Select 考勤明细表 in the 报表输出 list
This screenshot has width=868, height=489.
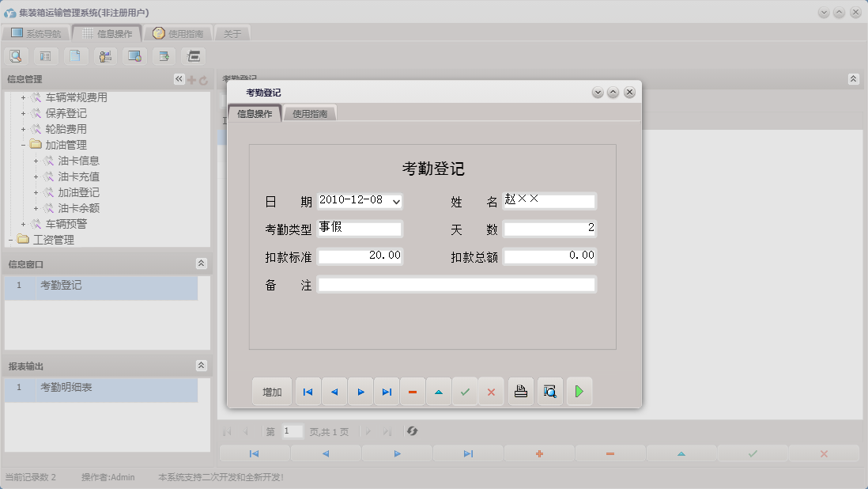(67, 387)
